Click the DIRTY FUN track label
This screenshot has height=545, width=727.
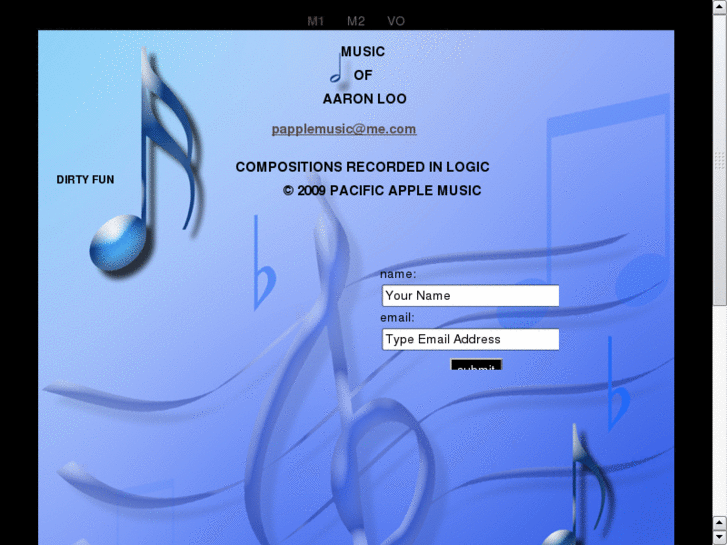(85, 180)
